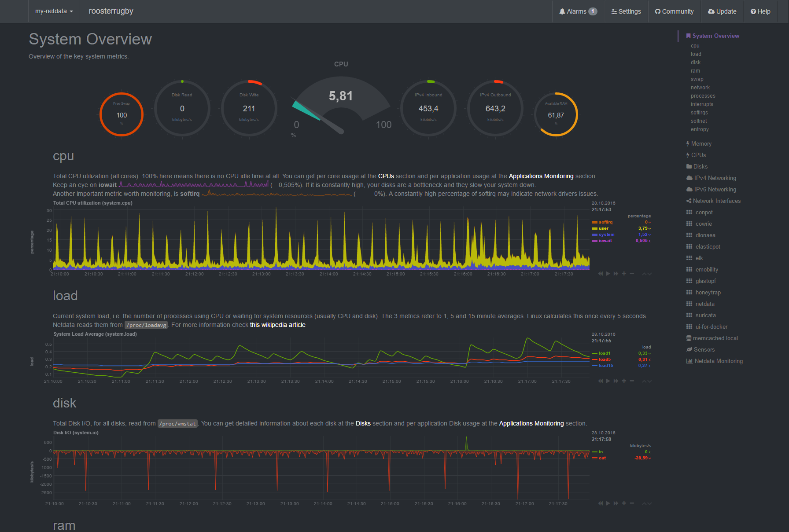This screenshot has height=532, width=789.
Task: Zoom in the load chart with plus icon
Action: 624,381
